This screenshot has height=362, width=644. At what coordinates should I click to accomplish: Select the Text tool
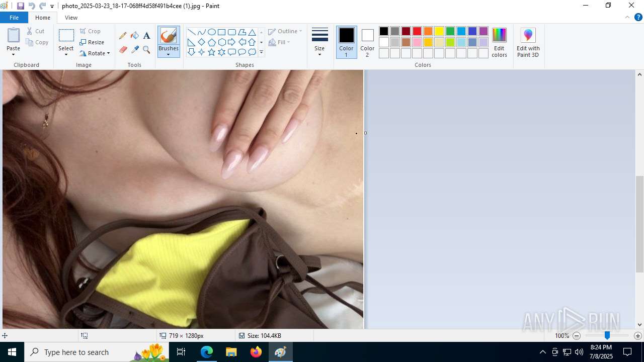click(146, 36)
